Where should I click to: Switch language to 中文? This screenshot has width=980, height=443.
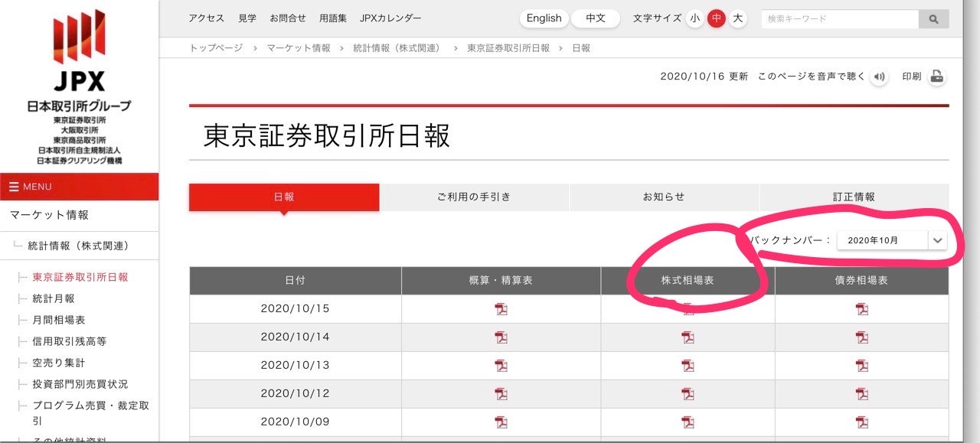(596, 18)
